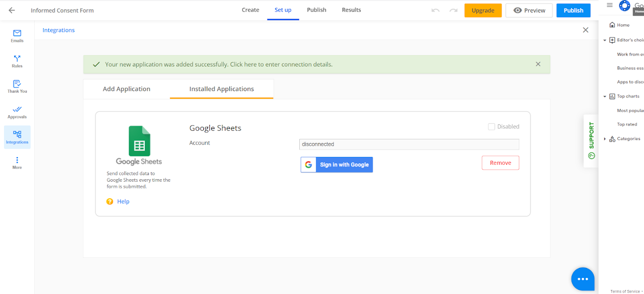Image resolution: width=644 pixels, height=294 pixels.
Task: Click the redo arrow icon
Action: (453, 11)
